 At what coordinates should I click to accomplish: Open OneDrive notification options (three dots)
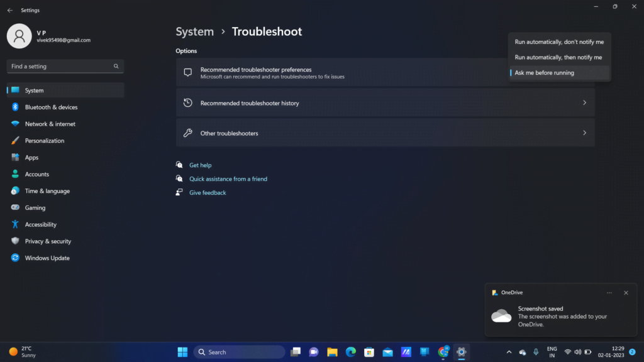tap(609, 293)
